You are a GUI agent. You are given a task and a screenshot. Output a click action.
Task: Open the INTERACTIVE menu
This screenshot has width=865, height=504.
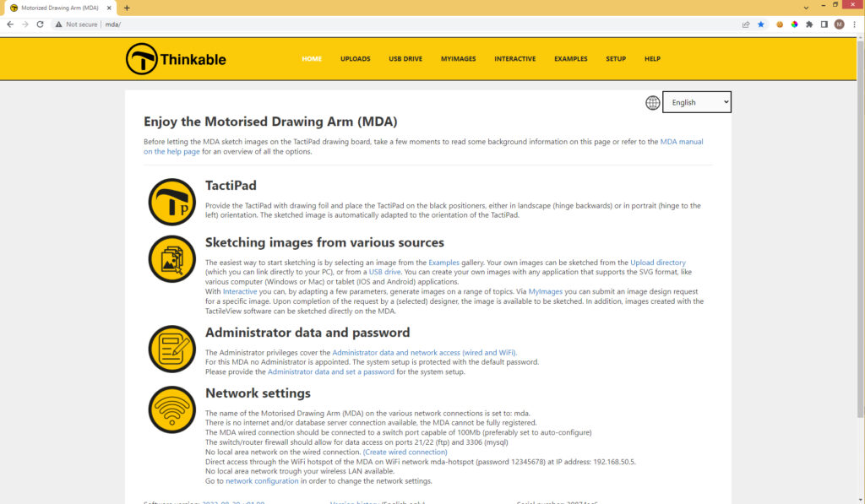click(x=514, y=58)
